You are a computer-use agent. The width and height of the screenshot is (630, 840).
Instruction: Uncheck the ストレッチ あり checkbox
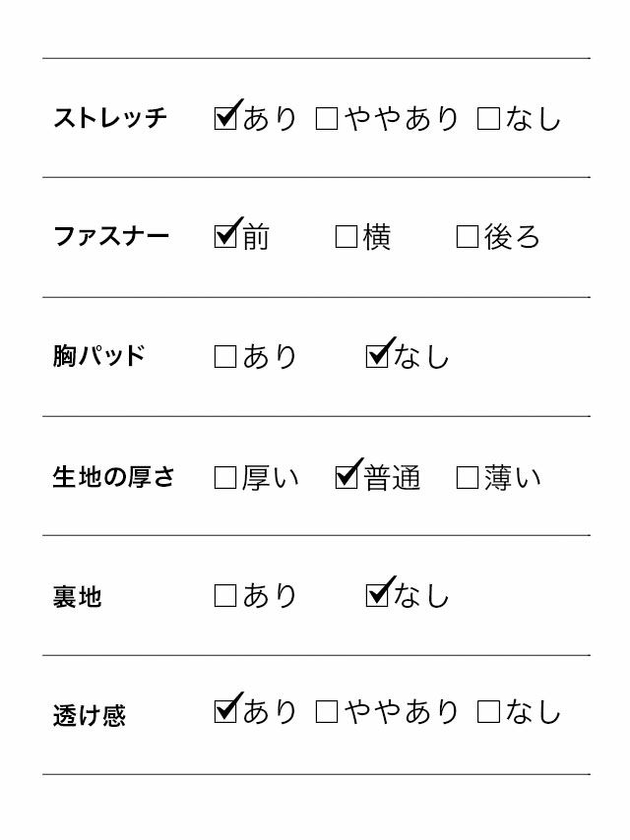[225, 119]
